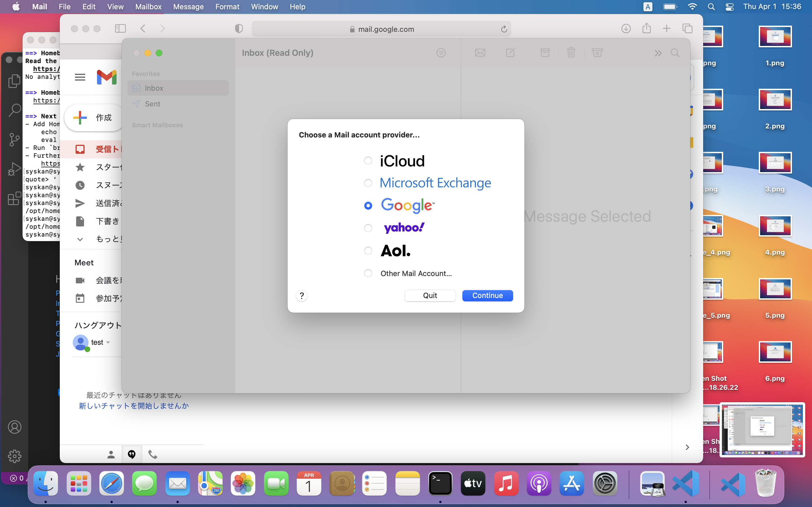Screen dimensions: 812x507
Task: Click the filter messages icon near Inbox title
Action: (x=441, y=53)
